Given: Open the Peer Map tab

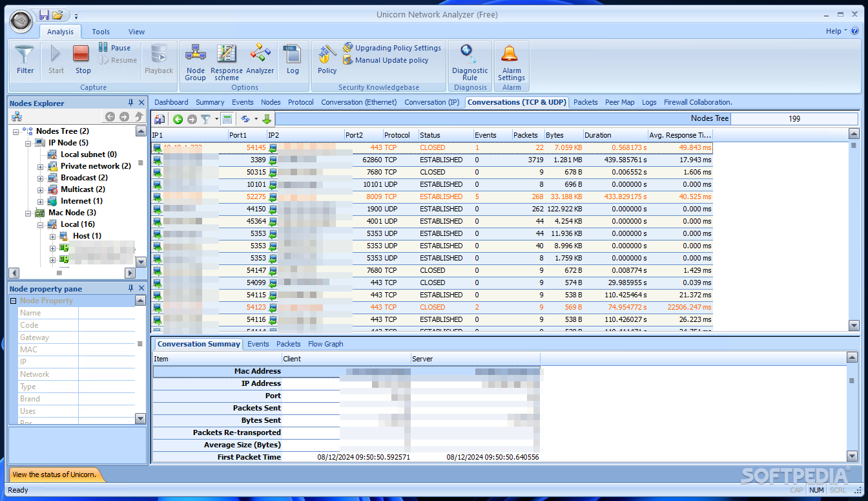Looking at the screenshot, I should tap(619, 102).
